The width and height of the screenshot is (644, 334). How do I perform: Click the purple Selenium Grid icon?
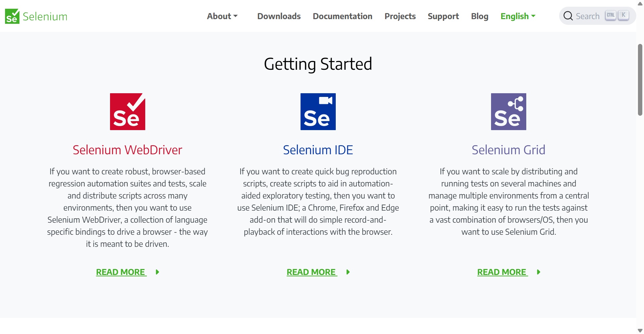tap(508, 112)
